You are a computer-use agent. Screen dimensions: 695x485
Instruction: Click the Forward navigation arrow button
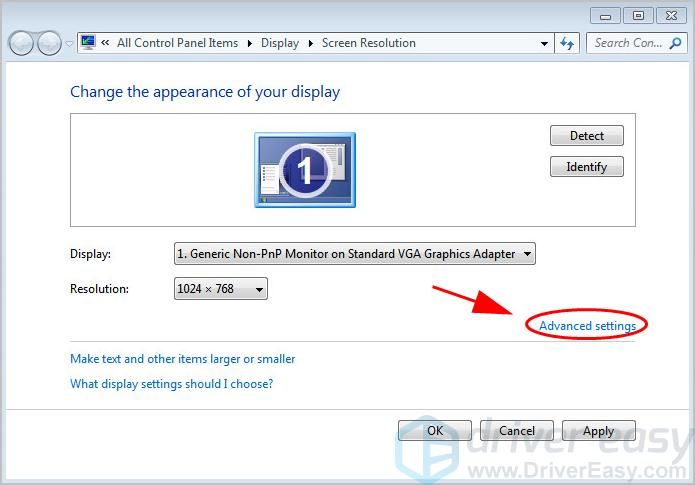click(x=48, y=44)
